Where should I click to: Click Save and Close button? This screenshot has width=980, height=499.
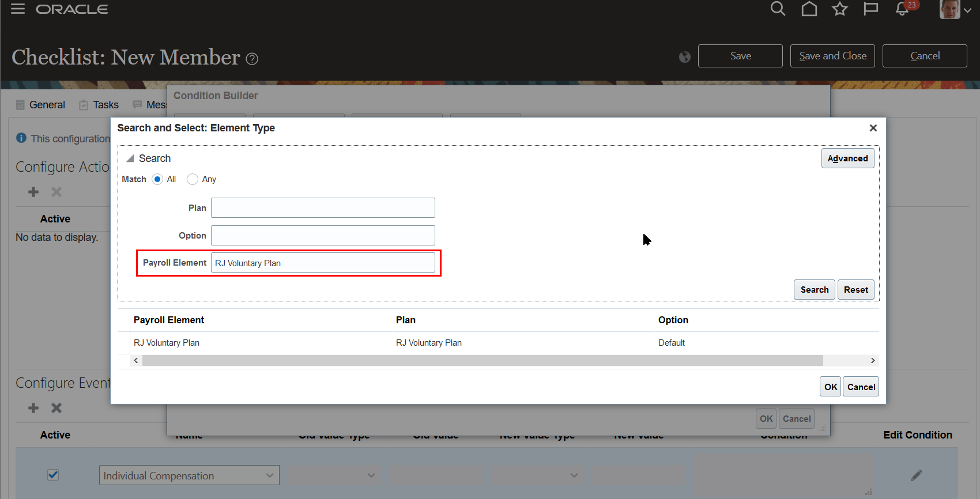click(x=832, y=56)
